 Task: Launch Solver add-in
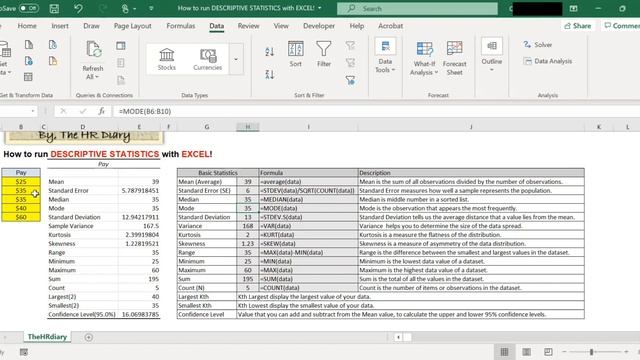click(x=538, y=45)
